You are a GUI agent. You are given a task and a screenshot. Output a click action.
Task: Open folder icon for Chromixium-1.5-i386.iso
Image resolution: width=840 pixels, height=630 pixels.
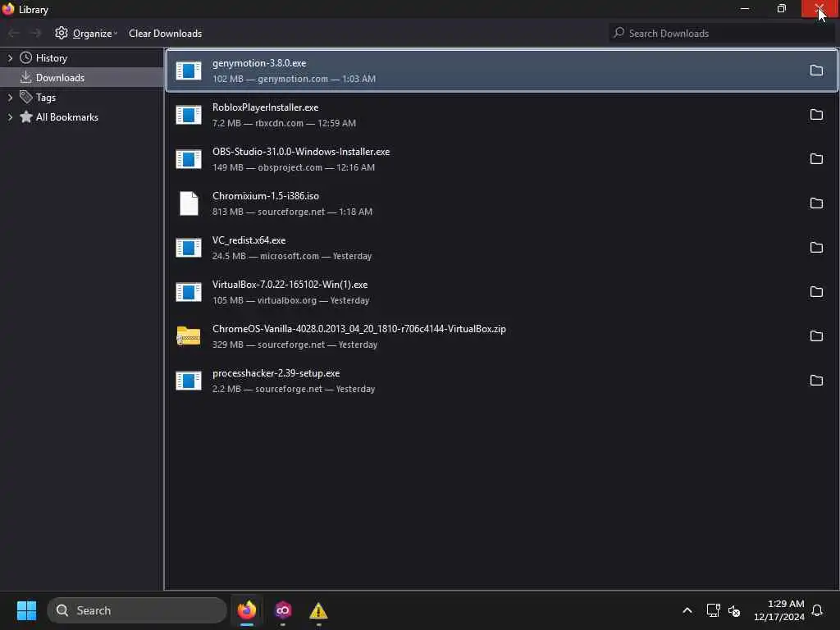[x=816, y=203]
